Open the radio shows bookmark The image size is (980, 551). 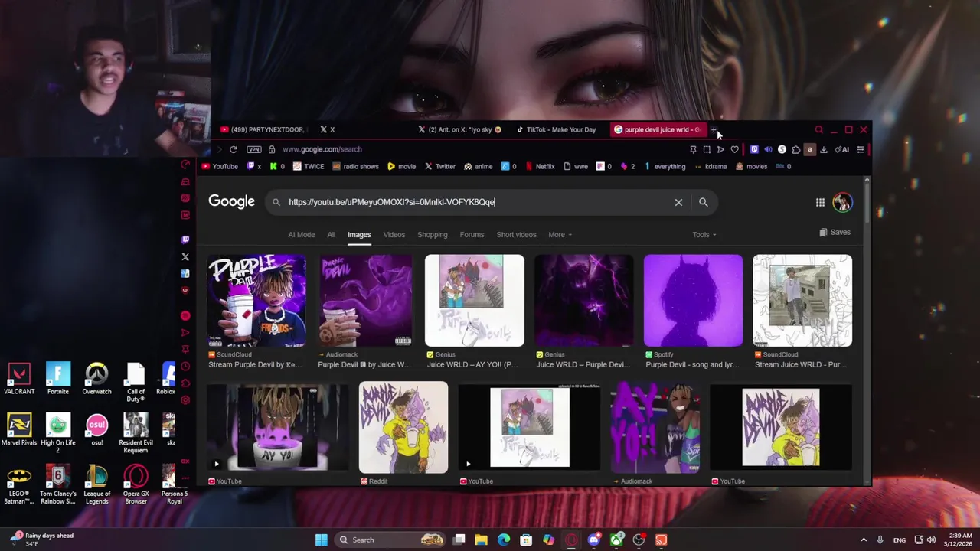[355, 166]
